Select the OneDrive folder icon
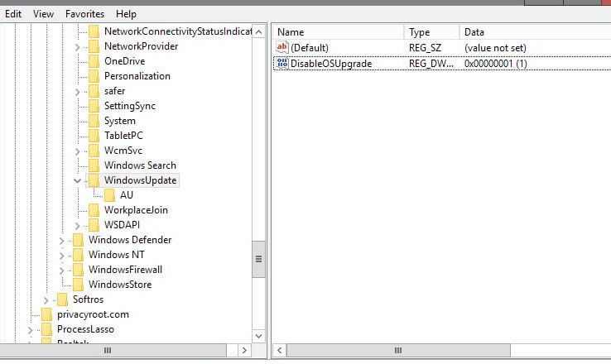The image size is (611, 364). (x=94, y=61)
